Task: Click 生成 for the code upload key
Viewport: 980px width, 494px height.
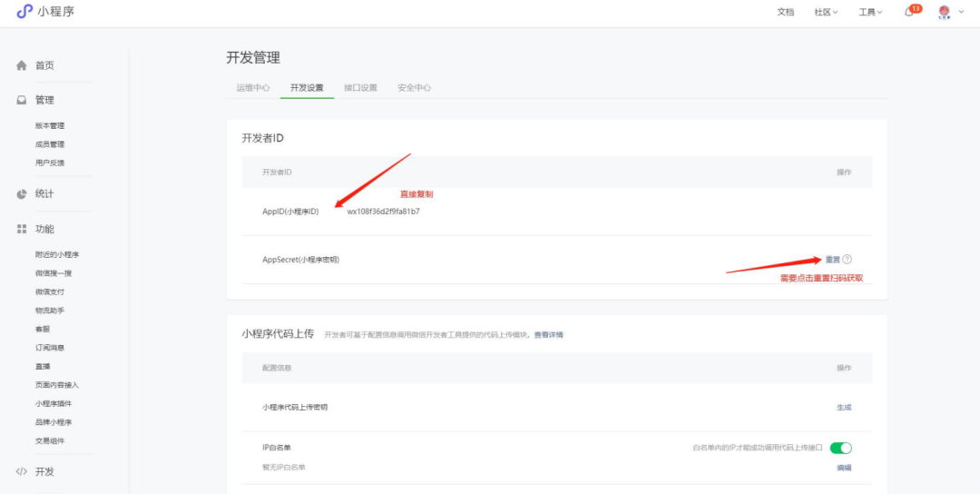Action: 844,408
